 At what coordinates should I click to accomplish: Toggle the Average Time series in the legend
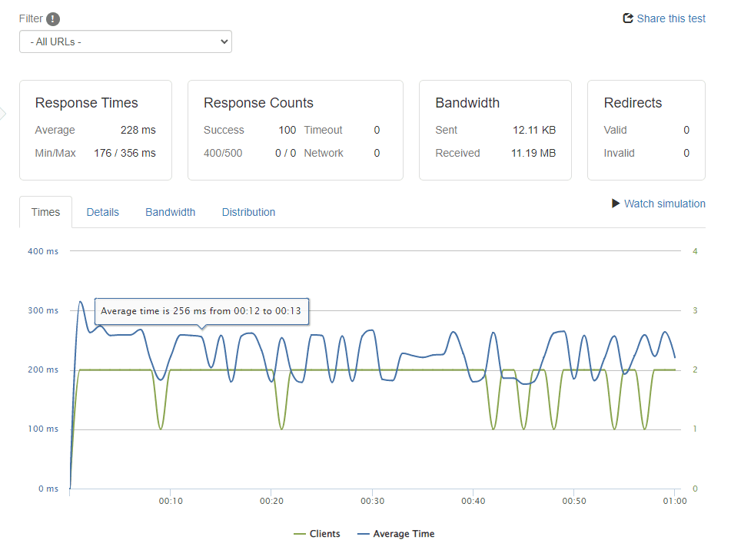tap(396, 533)
